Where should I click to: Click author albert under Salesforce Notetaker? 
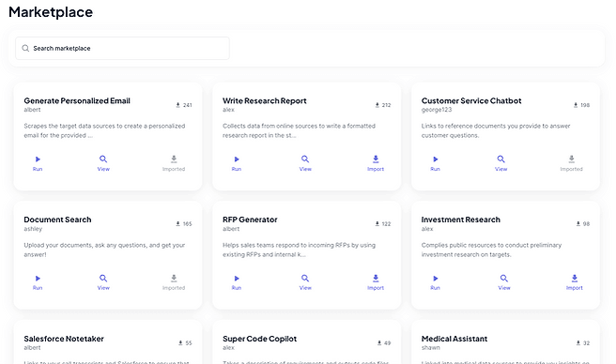[x=32, y=348]
